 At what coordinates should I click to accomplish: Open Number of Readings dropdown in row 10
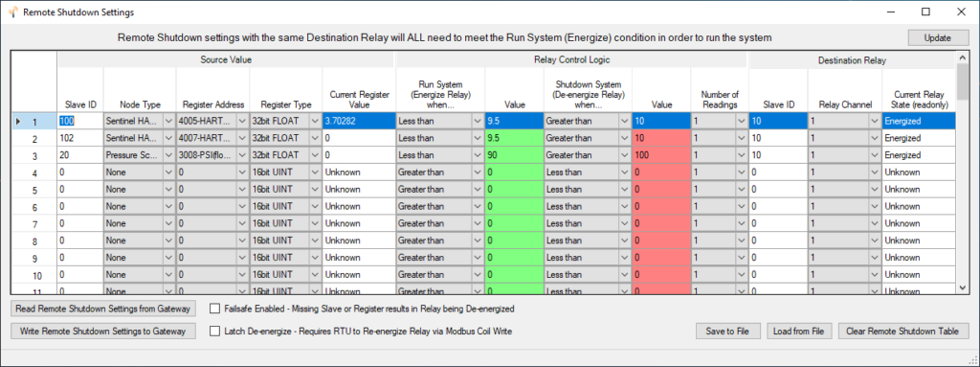click(742, 274)
